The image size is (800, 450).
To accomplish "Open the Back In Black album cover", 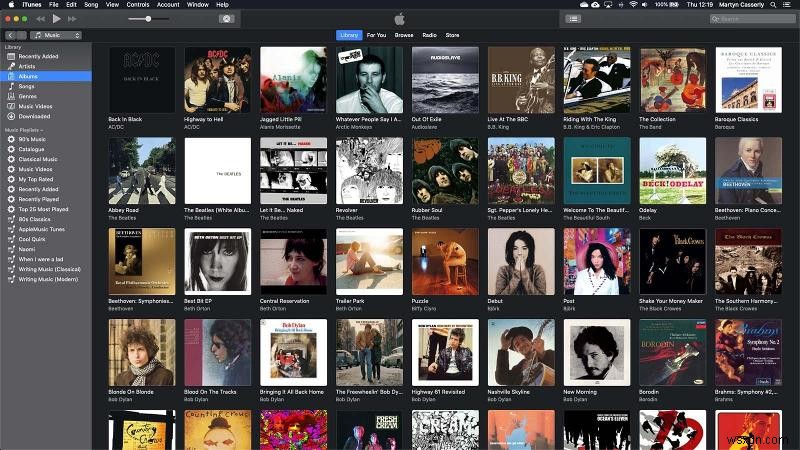I will click(x=142, y=80).
